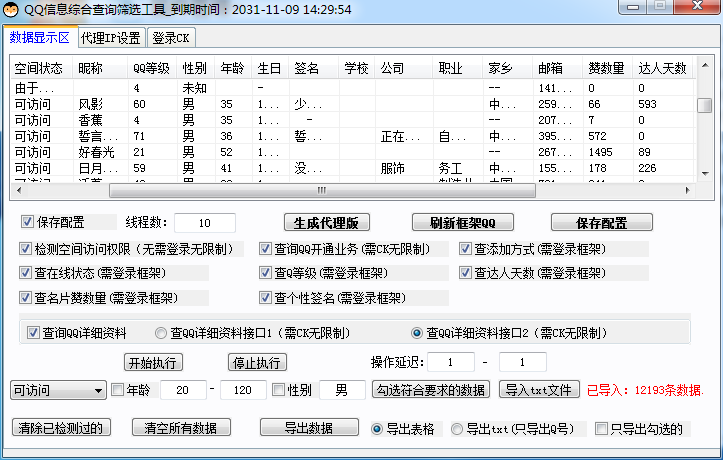
Task: Toggle 检测空间访问权限 checkbox
Action: (x=25, y=249)
